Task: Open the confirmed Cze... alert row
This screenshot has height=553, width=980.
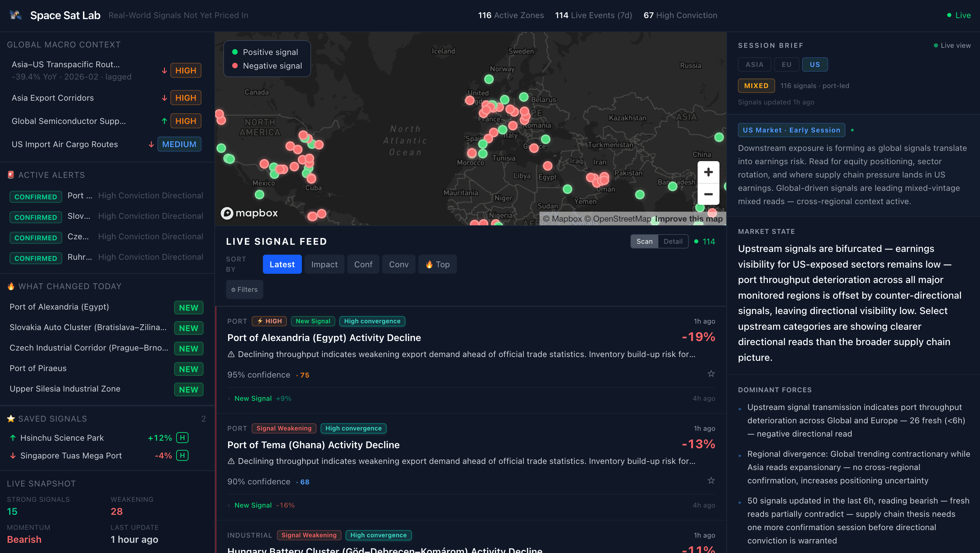Action: tap(107, 237)
